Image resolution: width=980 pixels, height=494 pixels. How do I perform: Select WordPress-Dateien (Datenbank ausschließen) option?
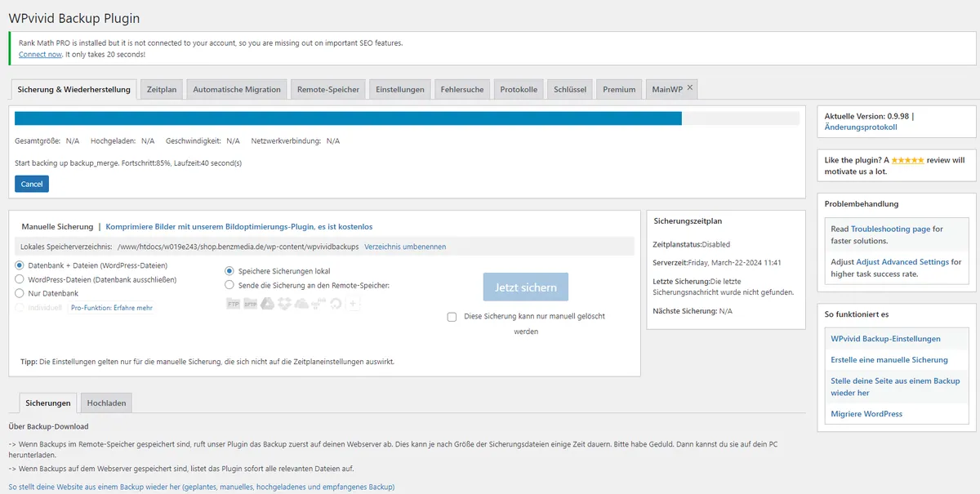pyautogui.click(x=20, y=279)
